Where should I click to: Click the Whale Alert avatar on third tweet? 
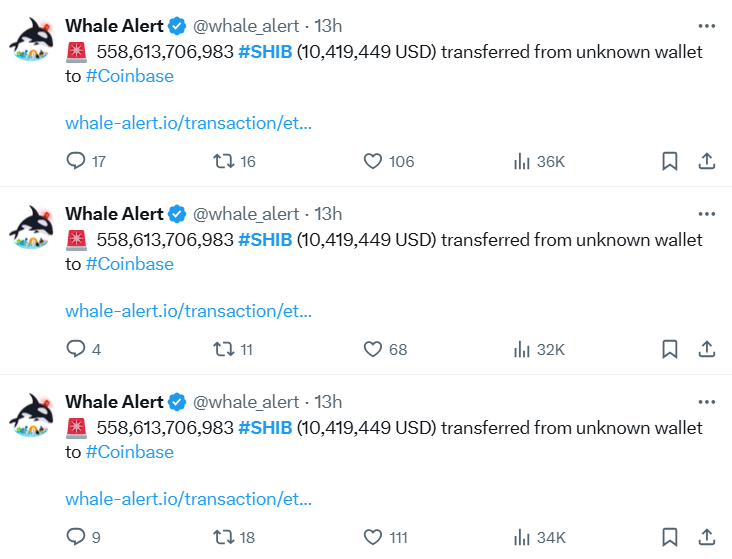[x=35, y=417]
